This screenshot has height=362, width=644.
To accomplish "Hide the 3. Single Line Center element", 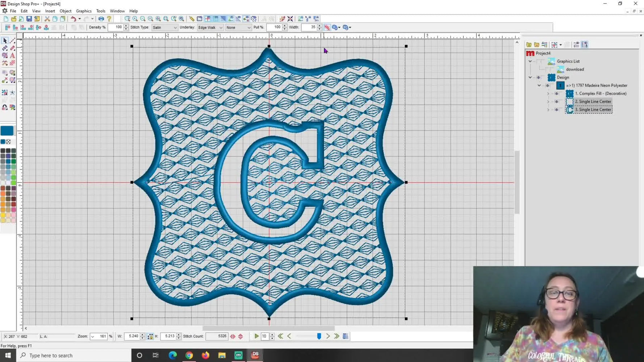I will [556, 110].
